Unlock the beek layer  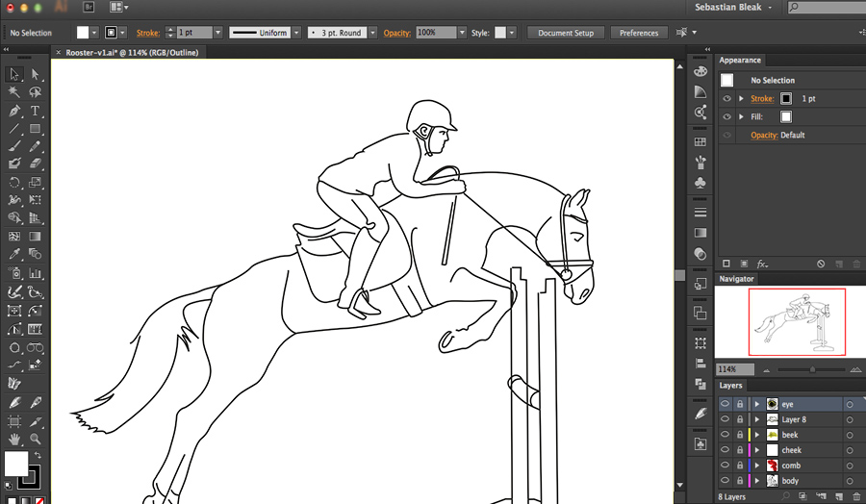[x=739, y=435]
